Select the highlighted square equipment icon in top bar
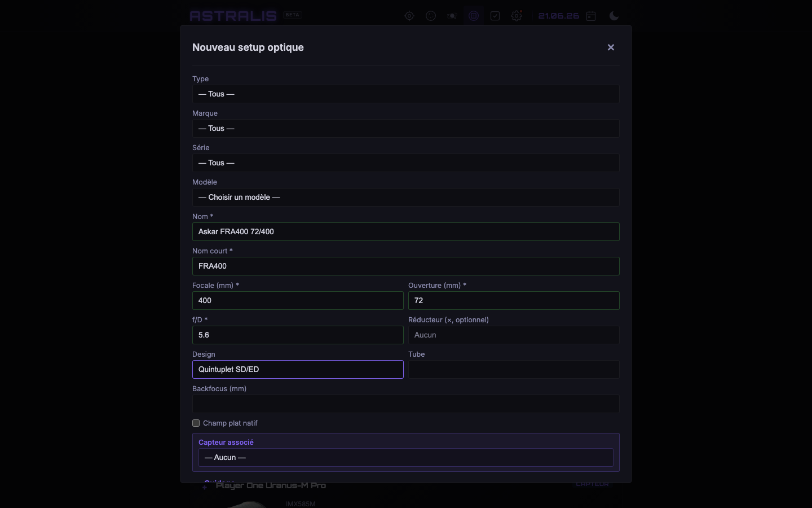The width and height of the screenshot is (812, 508). click(474, 16)
